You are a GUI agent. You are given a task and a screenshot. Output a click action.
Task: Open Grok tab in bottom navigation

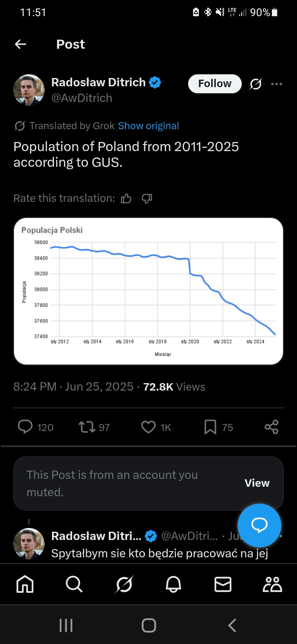(x=124, y=585)
